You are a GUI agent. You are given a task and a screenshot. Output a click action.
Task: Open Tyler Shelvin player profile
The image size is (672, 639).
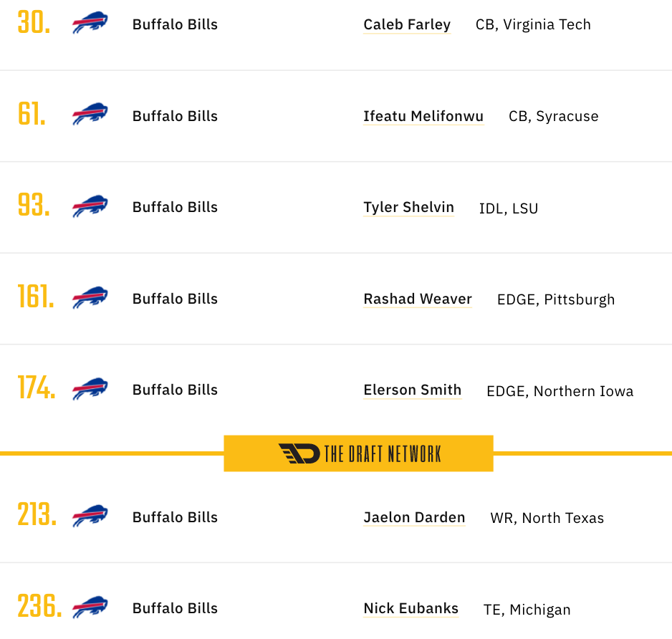(408, 208)
